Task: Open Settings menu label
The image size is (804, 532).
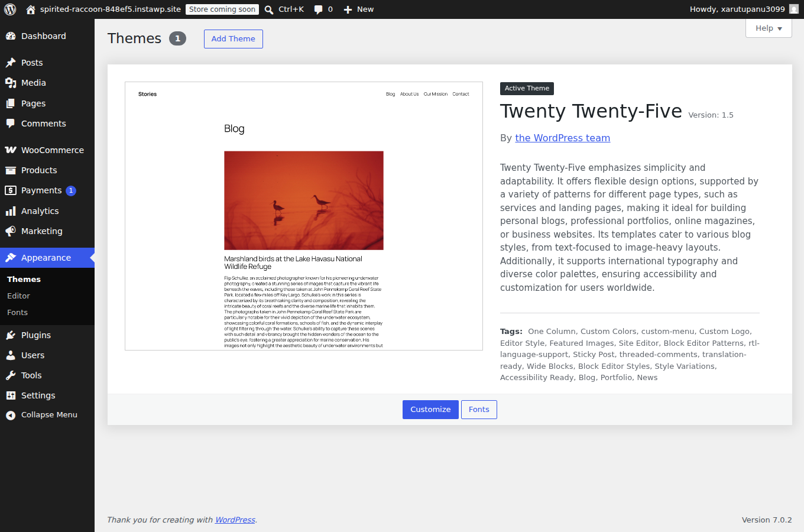Action: click(38, 395)
